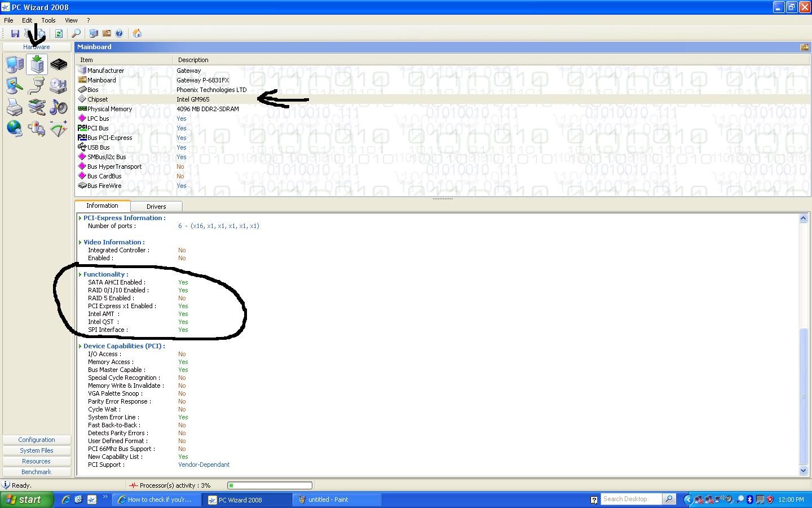812x508 pixels.
Task: Select the Bus FireWire row
Action: 443,186
